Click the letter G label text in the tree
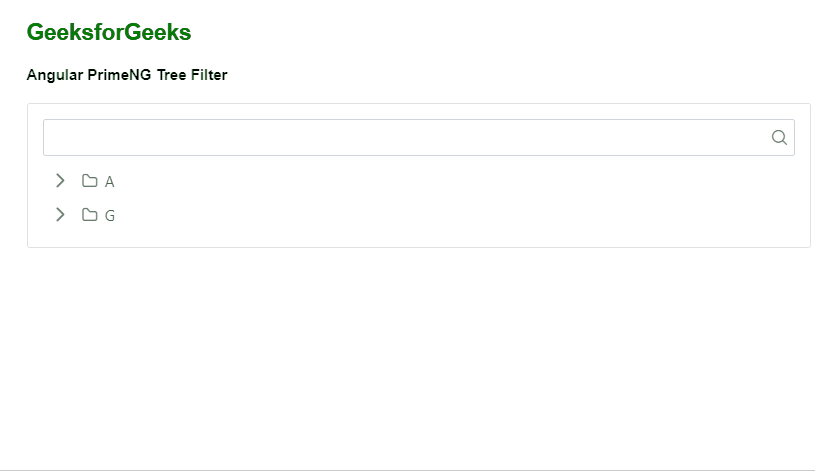Viewport: 815px width, 471px height. click(x=109, y=215)
